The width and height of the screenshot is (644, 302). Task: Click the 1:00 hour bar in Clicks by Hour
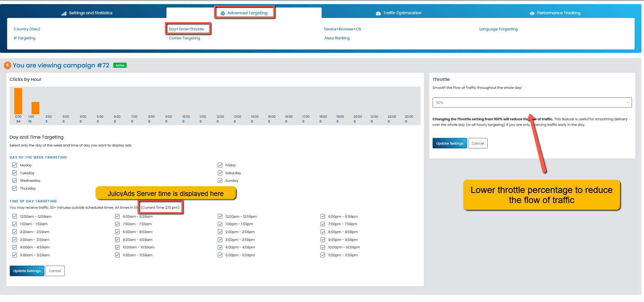tap(35, 108)
